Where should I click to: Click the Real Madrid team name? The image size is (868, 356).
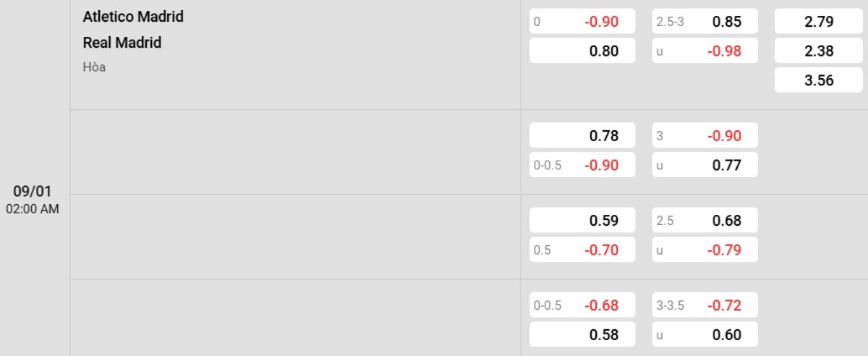point(122,43)
